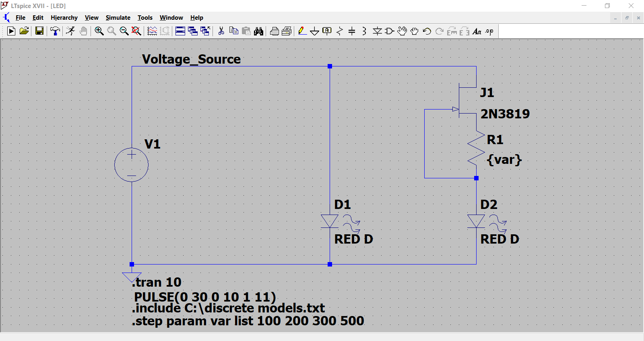Select the Move open-hand tool
The image size is (644, 341).
point(402,31)
